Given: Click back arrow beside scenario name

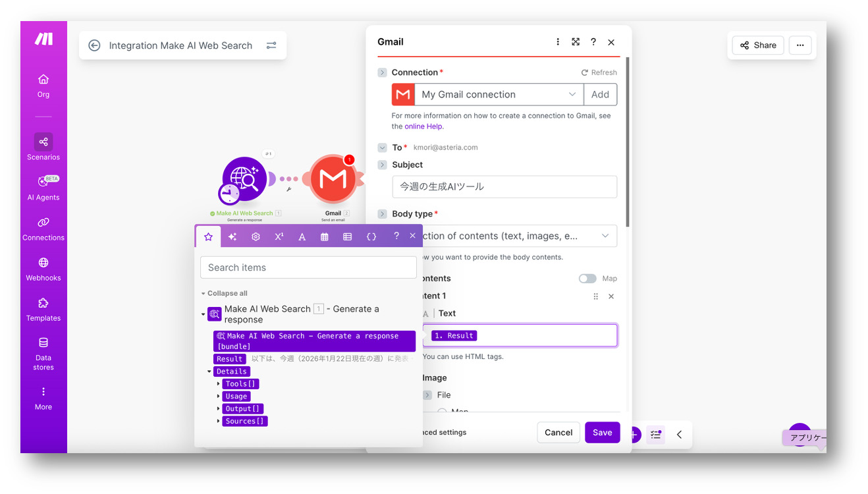Looking at the screenshot, I should (94, 45).
